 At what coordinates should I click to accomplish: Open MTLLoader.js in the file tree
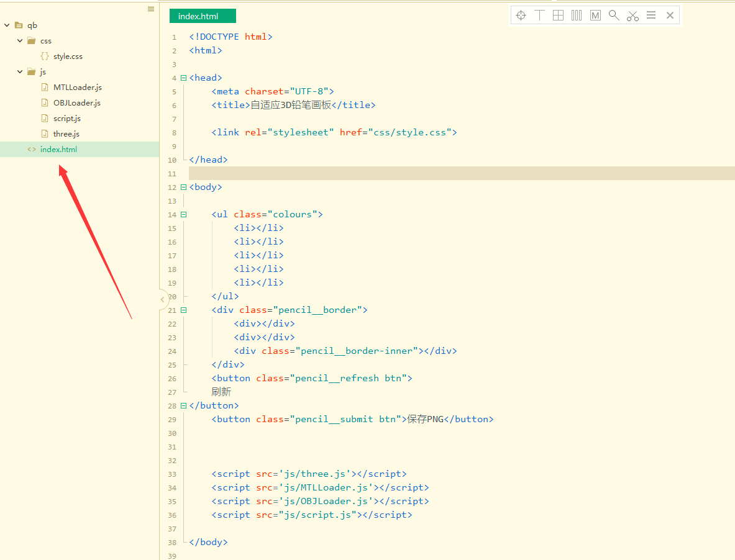pyautogui.click(x=77, y=87)
